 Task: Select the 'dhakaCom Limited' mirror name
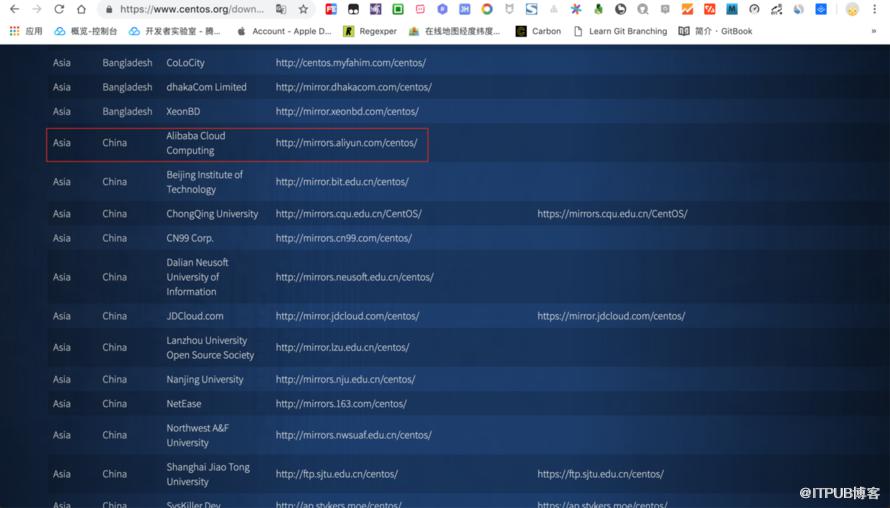click(x=207, y=87)
